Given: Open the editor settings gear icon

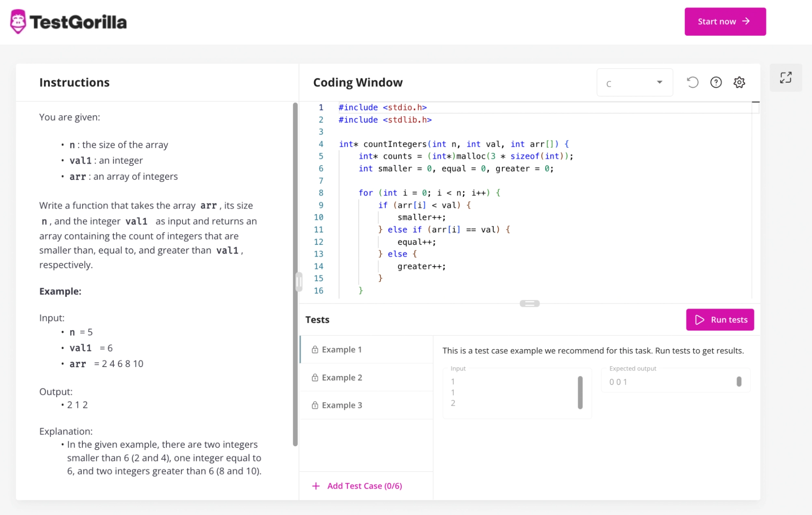Looking at the screenshot, I should (x=739, y=83).
